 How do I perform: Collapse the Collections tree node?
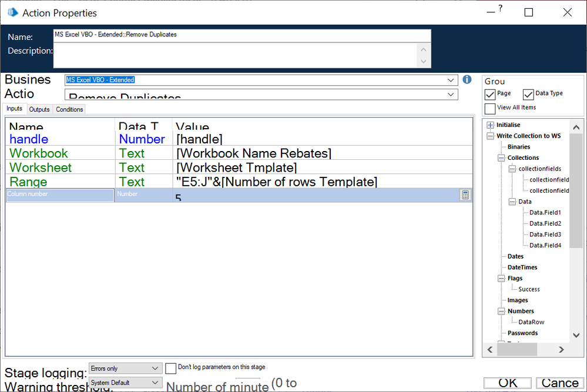[x=501, y=158]
